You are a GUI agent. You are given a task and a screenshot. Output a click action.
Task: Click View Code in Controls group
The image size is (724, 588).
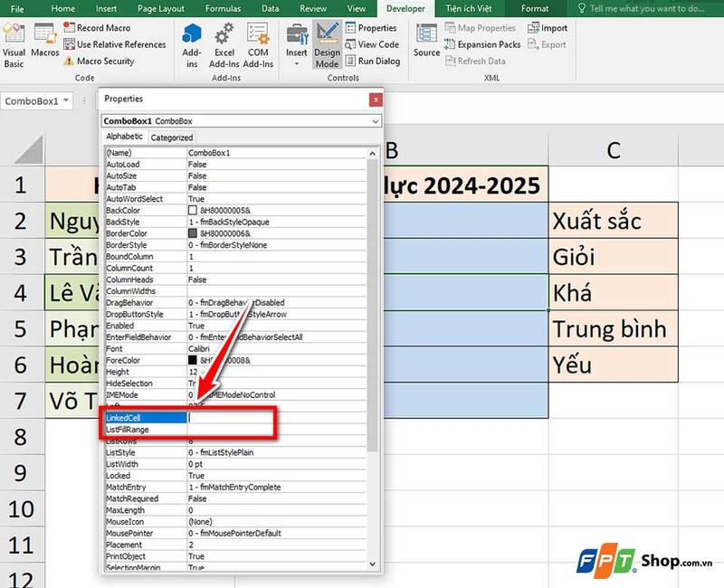click(372, 43)
